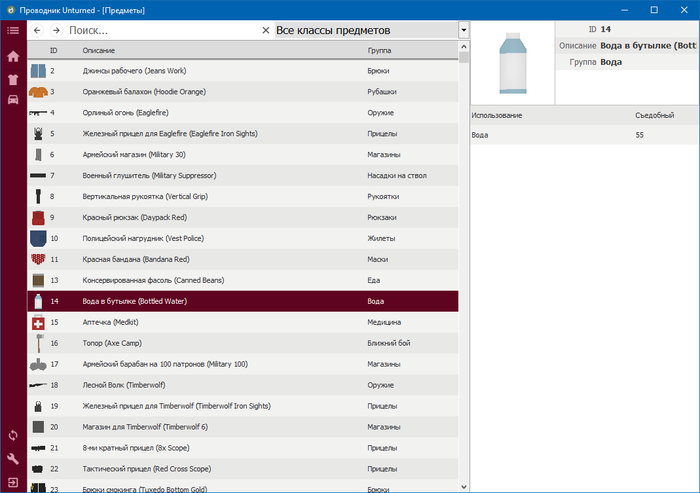Screen dimensions: 700x493
Task: Expand the item class filter dropdown arrow
Action: (x=463, y=31)
